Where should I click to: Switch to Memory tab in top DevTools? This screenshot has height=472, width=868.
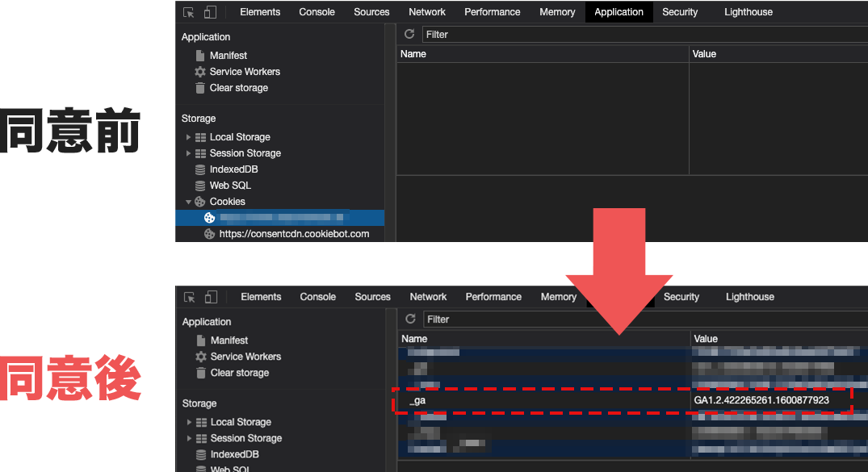pos(557,12)
